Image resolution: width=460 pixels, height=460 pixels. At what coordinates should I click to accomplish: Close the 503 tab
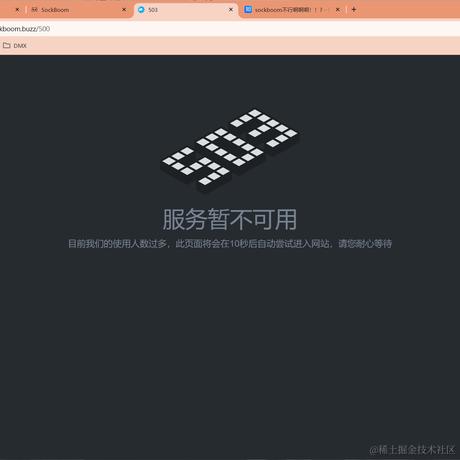coord(231,10)
